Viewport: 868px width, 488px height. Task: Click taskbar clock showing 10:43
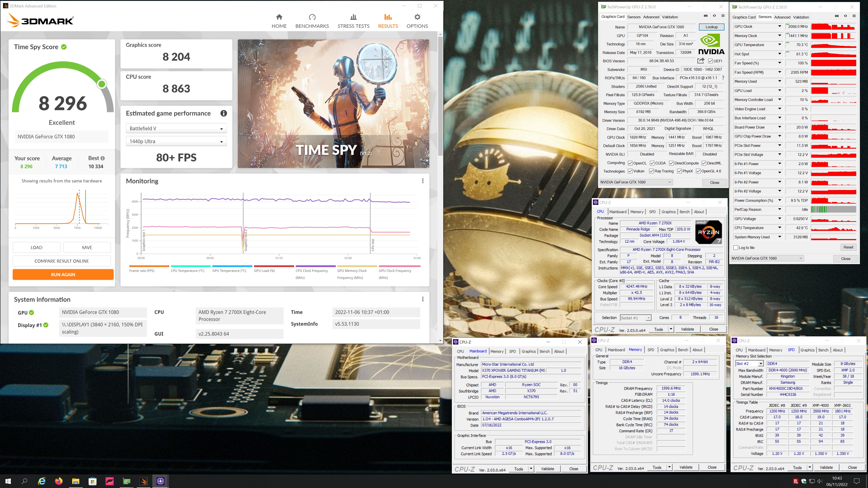[x=837, y=481]
